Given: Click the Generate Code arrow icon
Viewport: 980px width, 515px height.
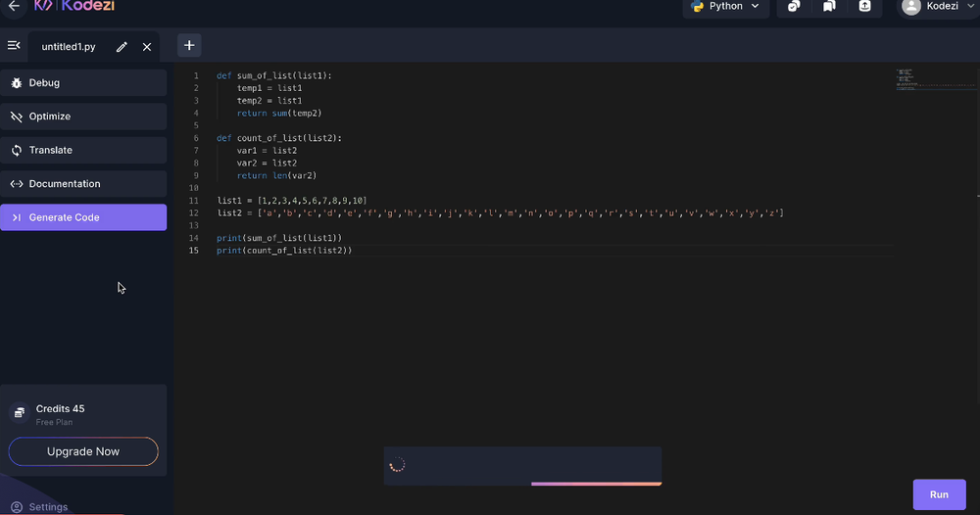Looking at the screenshot, I should 17,217.
